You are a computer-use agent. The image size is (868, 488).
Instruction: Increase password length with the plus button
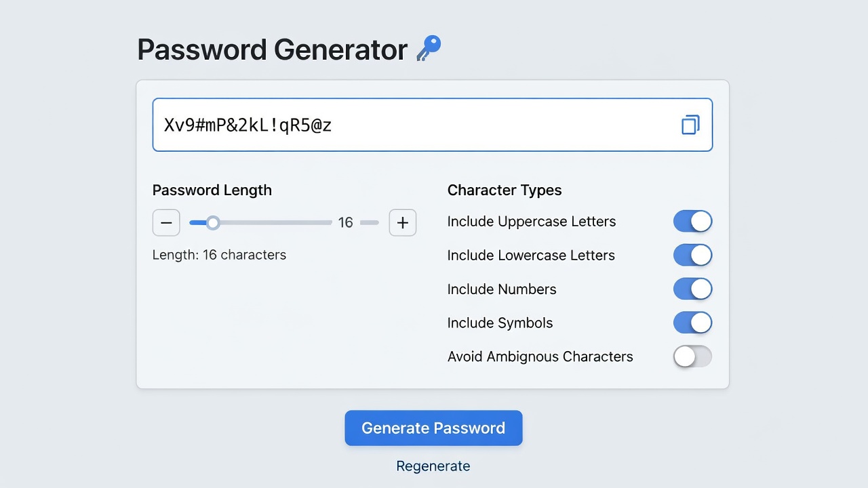pyautogui.click(x=403, y=222)
